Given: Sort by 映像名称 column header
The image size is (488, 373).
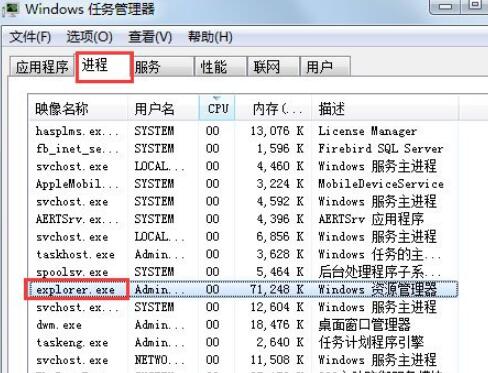Looking at the screenshot, I should pos(78,109).
